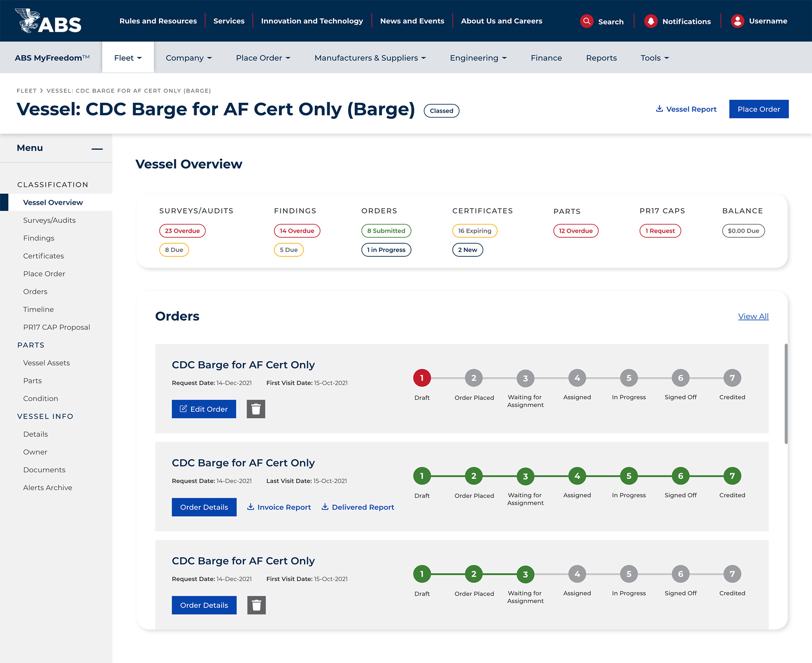Click the Vessel Report download icon
The height and width of the screenshot is (663, 812).
[x=659, y=109]
